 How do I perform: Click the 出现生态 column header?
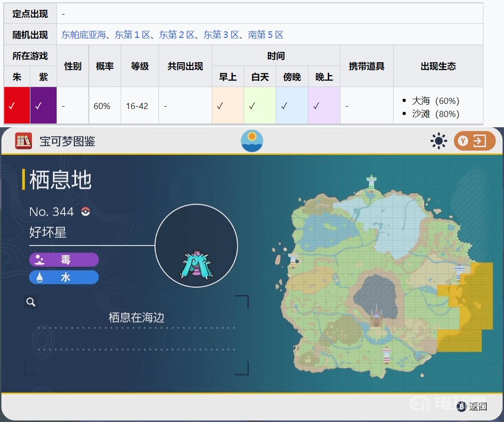[438, 66]
